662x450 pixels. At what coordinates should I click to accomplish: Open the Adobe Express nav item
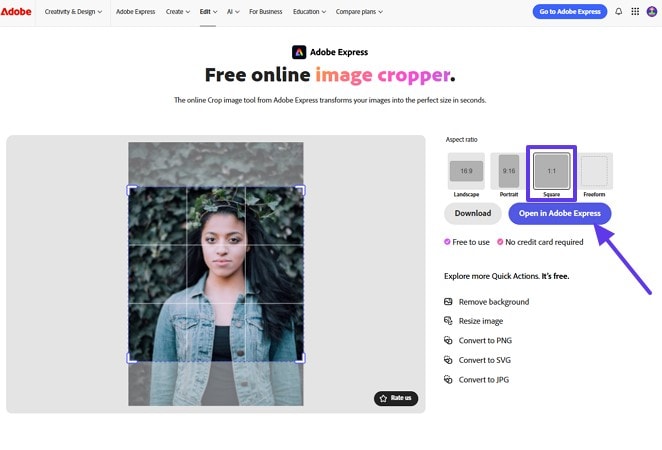136,12
